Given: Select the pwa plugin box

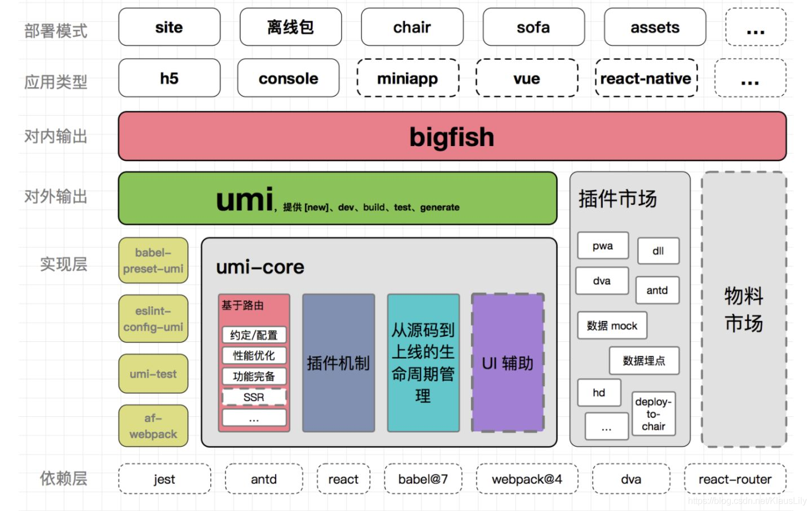Looking at the screenshot, I should (603, 245).
